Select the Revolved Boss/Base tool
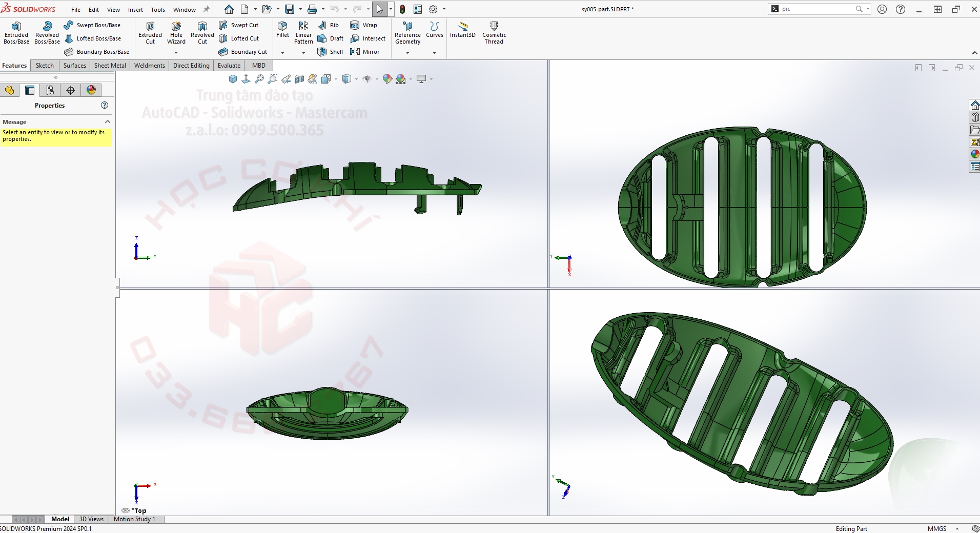 [47, 33]
